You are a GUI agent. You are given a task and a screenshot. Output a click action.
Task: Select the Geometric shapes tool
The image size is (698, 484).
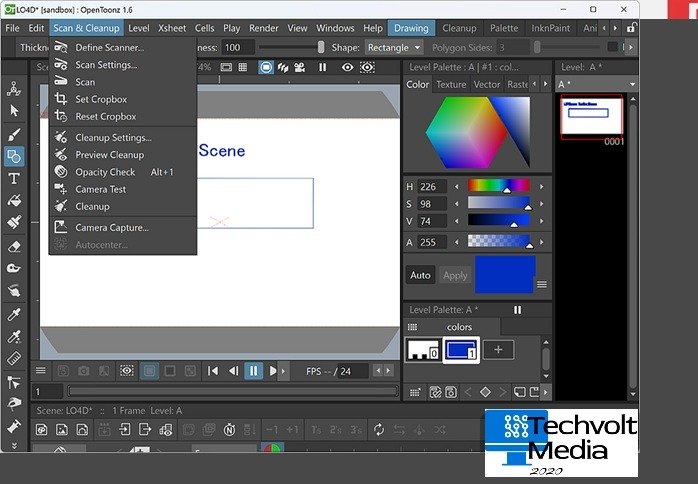(14, 156)
